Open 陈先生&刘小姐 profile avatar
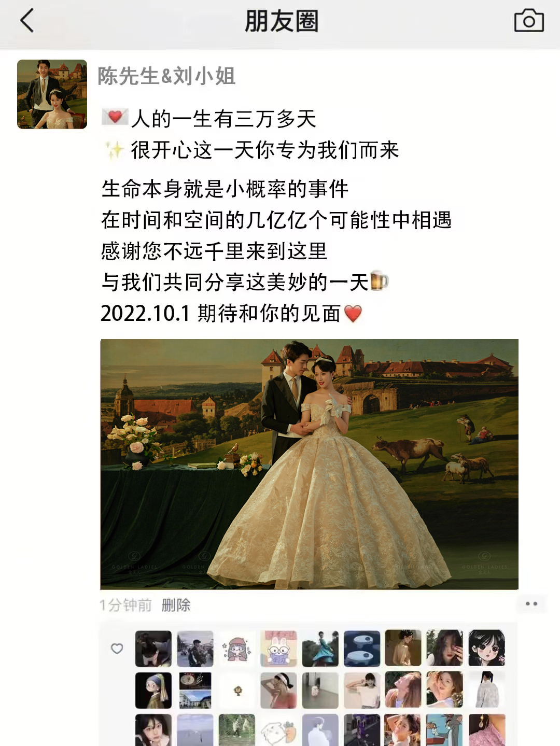The height and width of the screenshot is (746, 560). click(52, 94)
